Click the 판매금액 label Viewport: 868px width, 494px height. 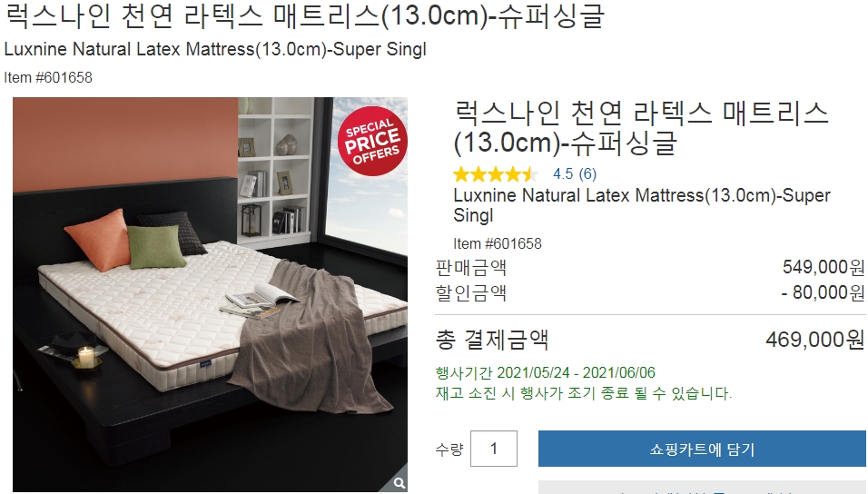coord(471,268)
